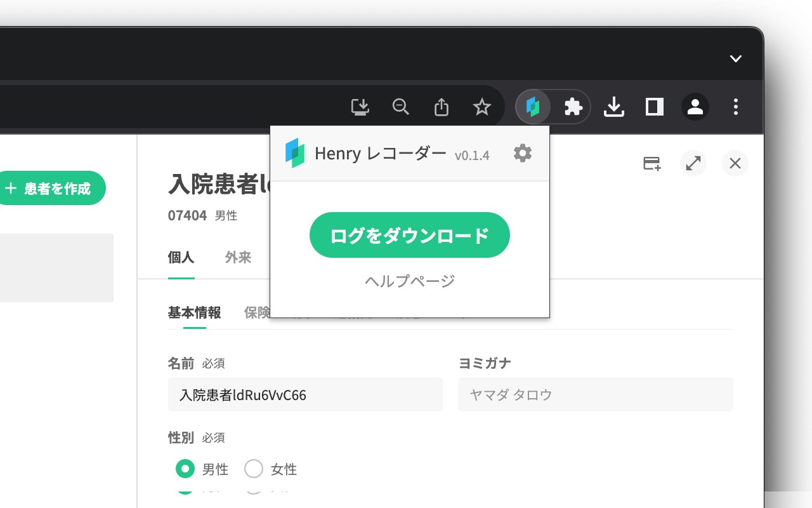Click the 性別 field label
This screenshot has height=508, width=812.
pyautogui.click(x=181, y=437)
